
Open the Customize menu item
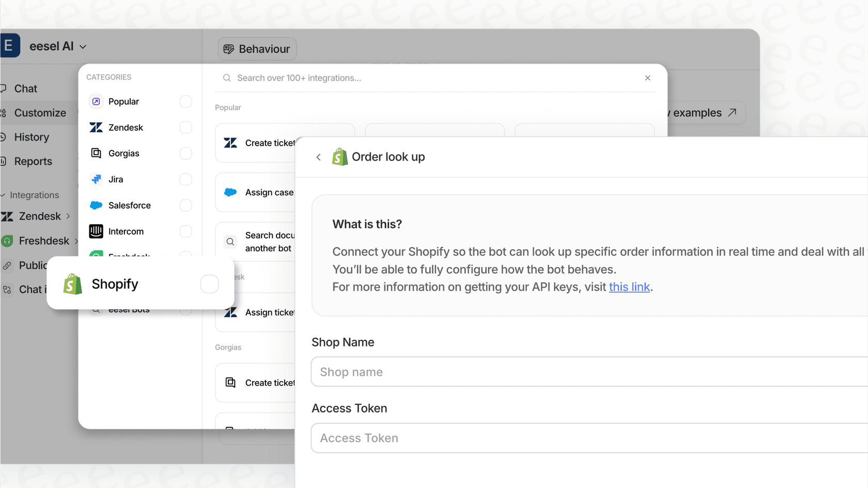40,113
